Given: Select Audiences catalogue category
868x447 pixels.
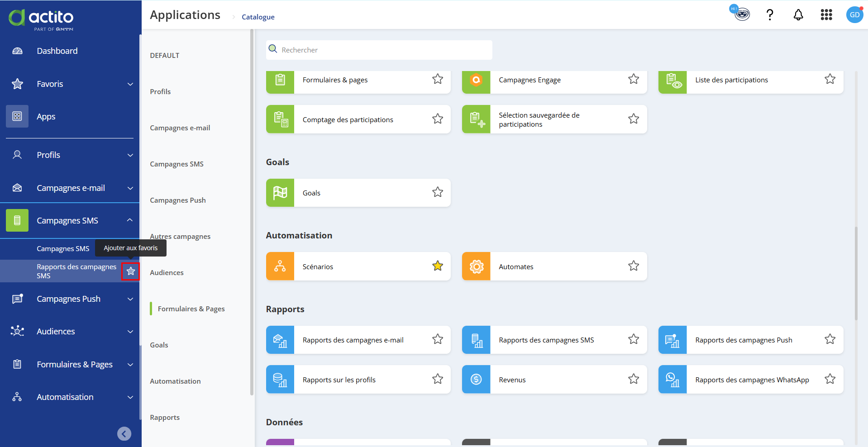Looking at the screenshot, I should click(x=167, y=272).
